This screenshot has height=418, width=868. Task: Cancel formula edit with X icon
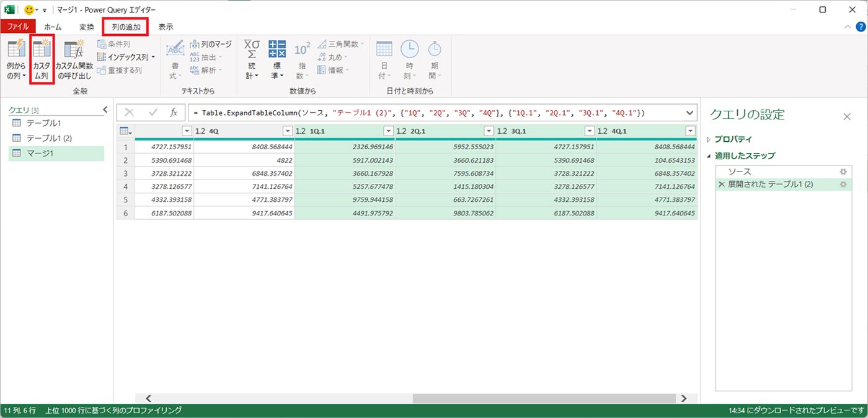tap(129, 112)
